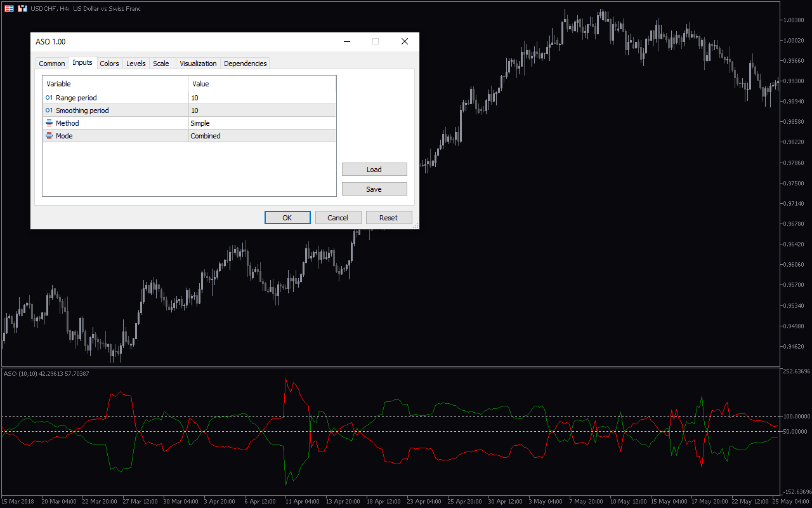Image resolution: width=812 pixels, height=508 pixels.
Task: Click the 7 May 20:00 time label
Action: point(586,502)
